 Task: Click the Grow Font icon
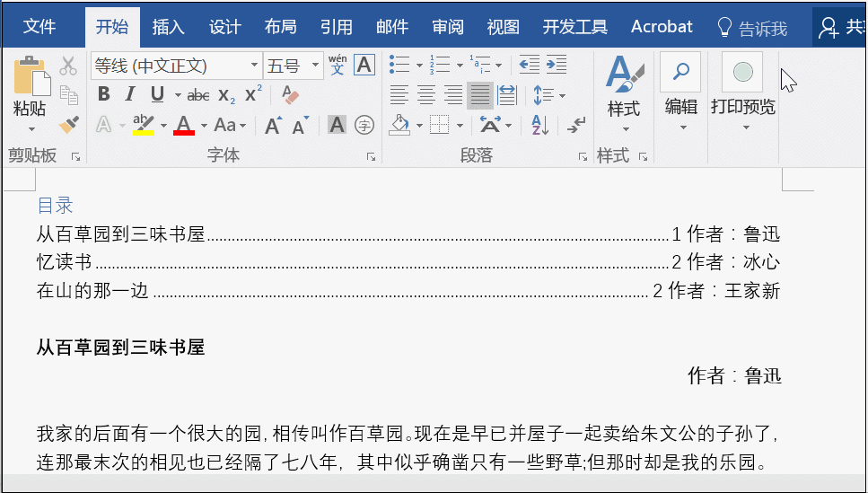pos(273,125)
